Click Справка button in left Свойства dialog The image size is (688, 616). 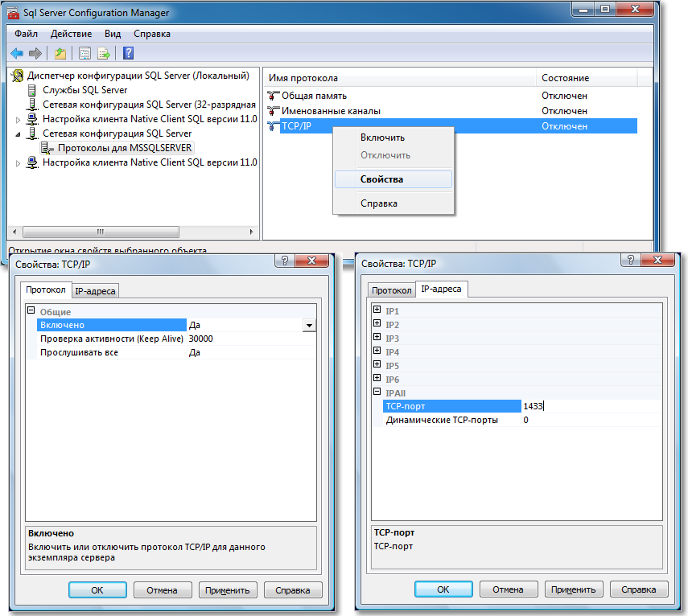coord(293,590)
